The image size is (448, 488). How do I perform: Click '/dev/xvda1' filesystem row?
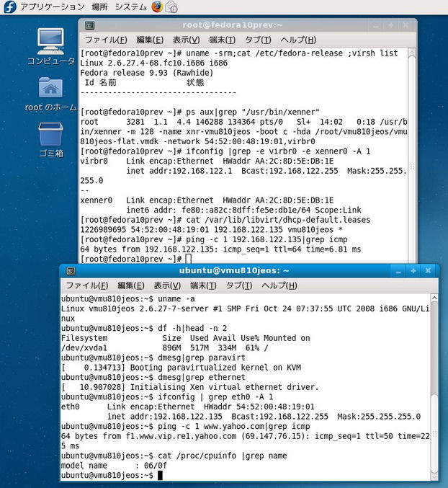coord(164,348)
